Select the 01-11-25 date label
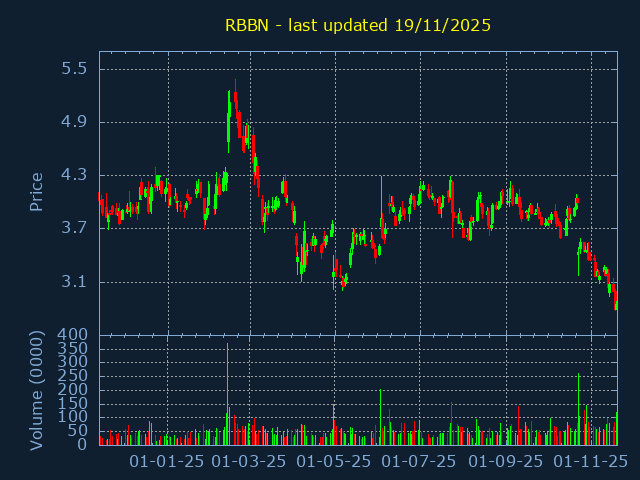640x480 pixels. coord(590,462)
